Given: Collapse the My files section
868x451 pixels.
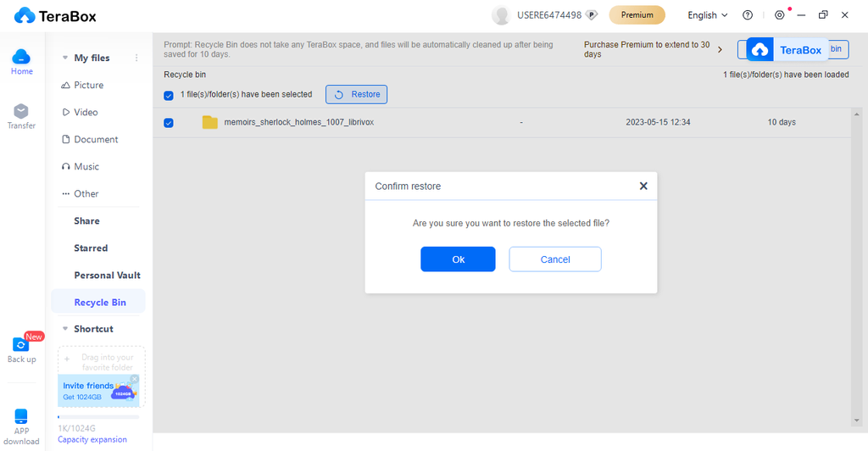Looking at the screenshot, I should tap(66, 58).
